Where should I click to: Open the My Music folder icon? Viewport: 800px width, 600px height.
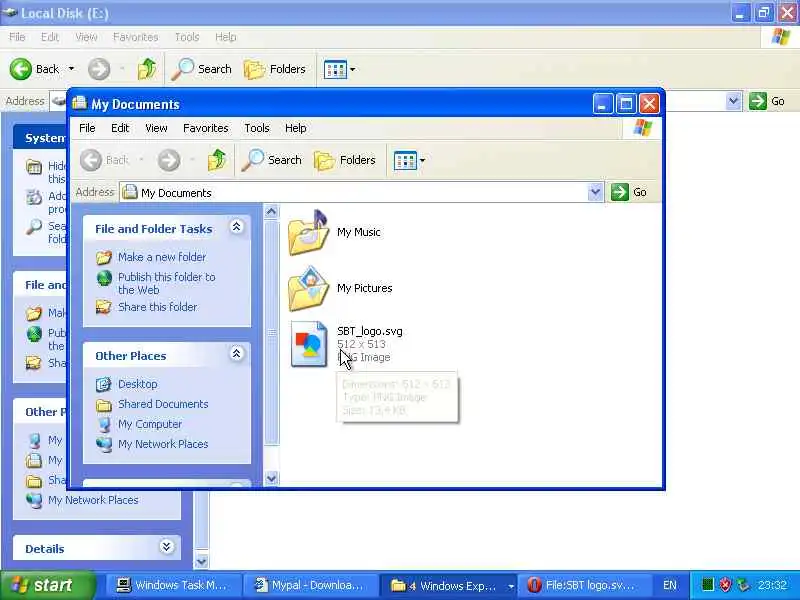click(308, 232)
